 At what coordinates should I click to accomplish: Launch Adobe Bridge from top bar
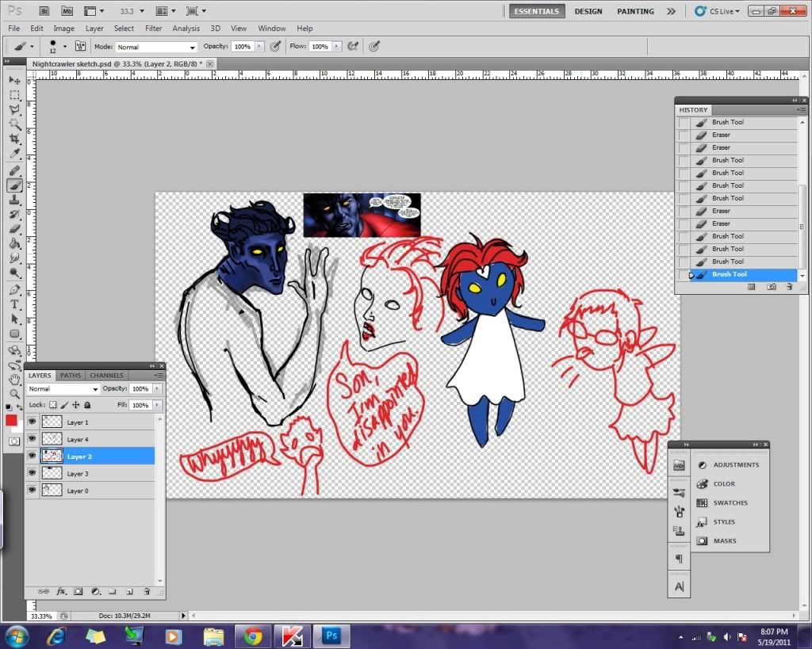coord(44,11)
